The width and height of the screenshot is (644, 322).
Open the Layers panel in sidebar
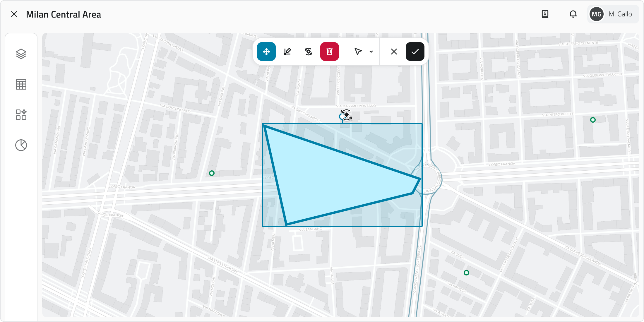pyautogui.click(x=21, y=54)
